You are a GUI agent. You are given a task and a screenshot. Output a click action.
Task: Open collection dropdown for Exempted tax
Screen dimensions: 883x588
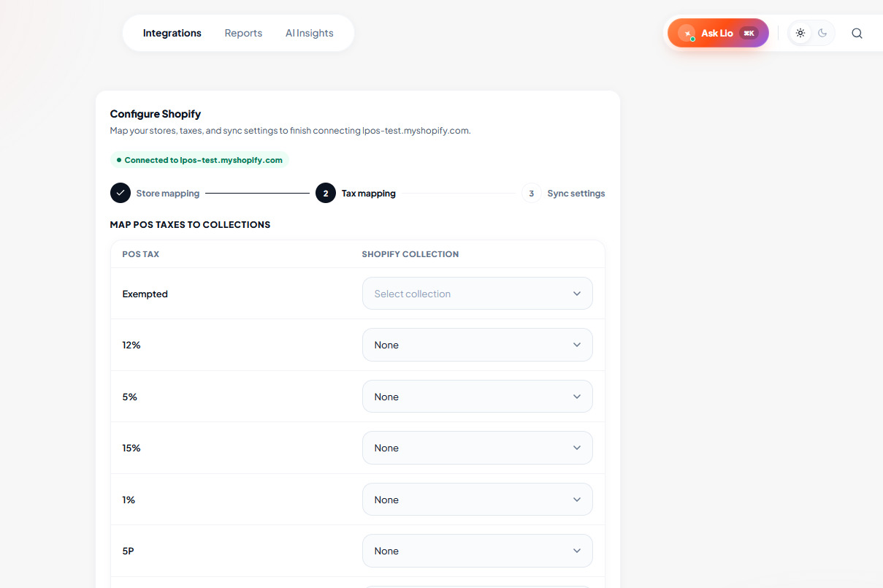click(478, 294)
